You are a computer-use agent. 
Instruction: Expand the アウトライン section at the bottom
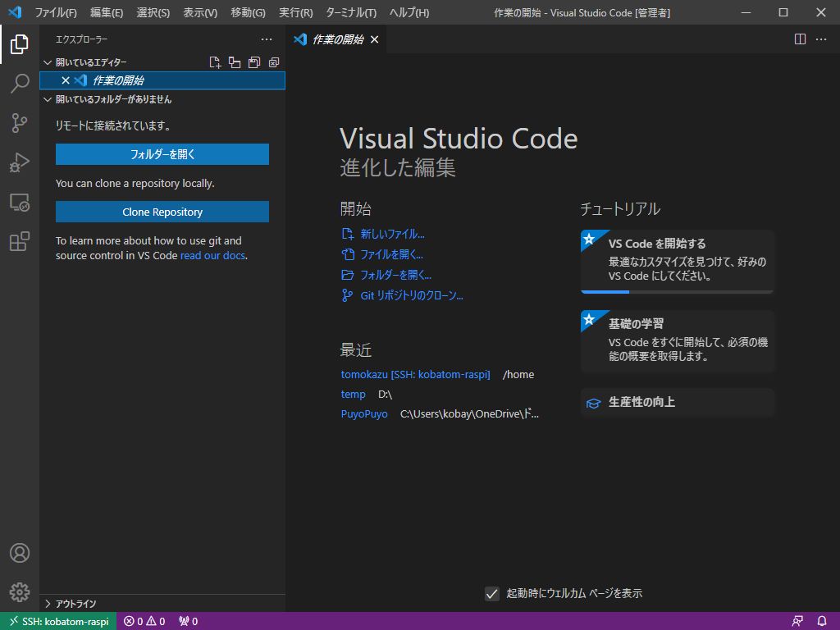click(47, 603)
